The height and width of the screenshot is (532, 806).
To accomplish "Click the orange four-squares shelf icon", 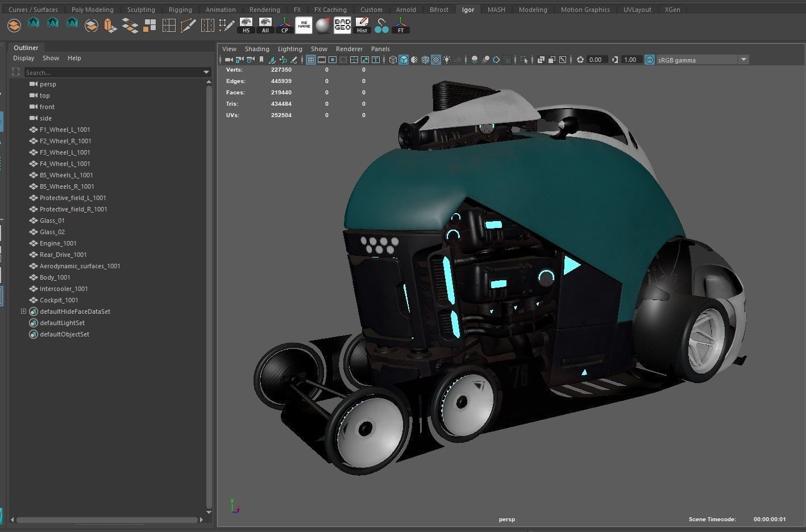I will click(x=149, y=26).
